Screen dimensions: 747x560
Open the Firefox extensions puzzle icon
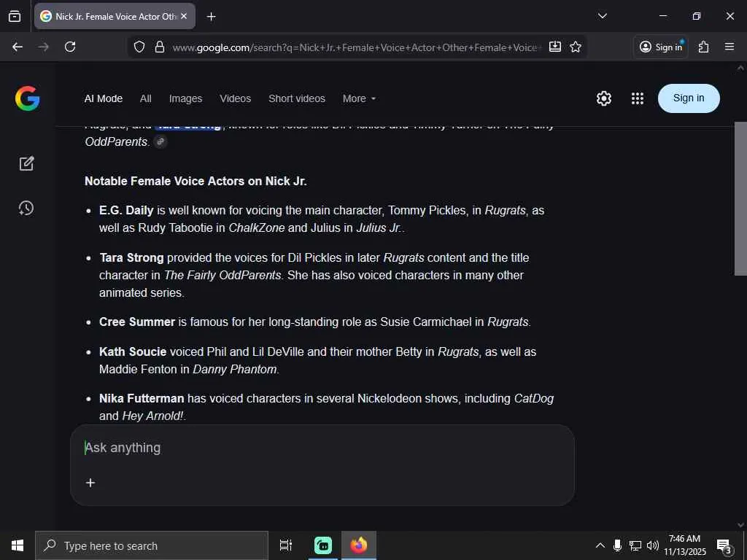point(704,47)
